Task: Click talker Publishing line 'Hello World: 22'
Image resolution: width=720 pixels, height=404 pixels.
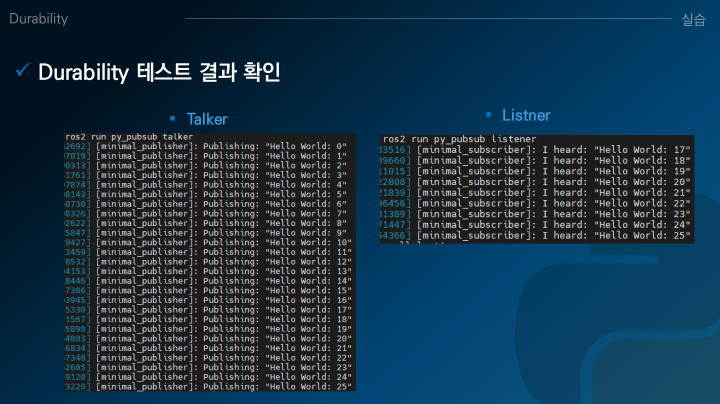Action: pos(208,358)
